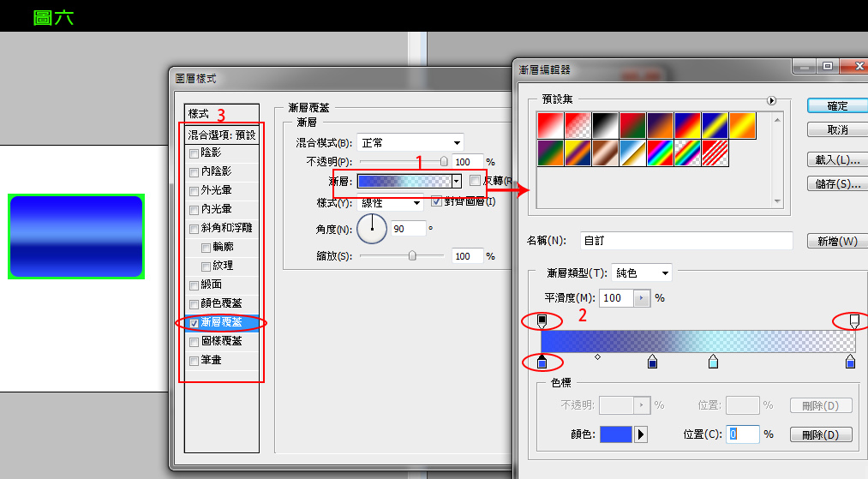This screenshot has height=479, width=868.
Task: Enable the 斜角和浮雕 bevel checkbox
Action: point(194,229)
